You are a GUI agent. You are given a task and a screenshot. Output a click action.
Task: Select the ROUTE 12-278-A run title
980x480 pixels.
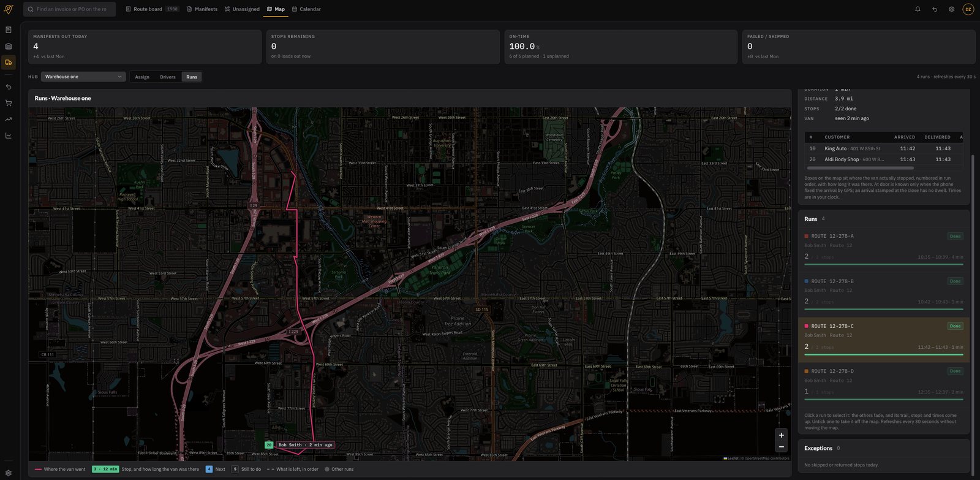click(x=832, y=236)
